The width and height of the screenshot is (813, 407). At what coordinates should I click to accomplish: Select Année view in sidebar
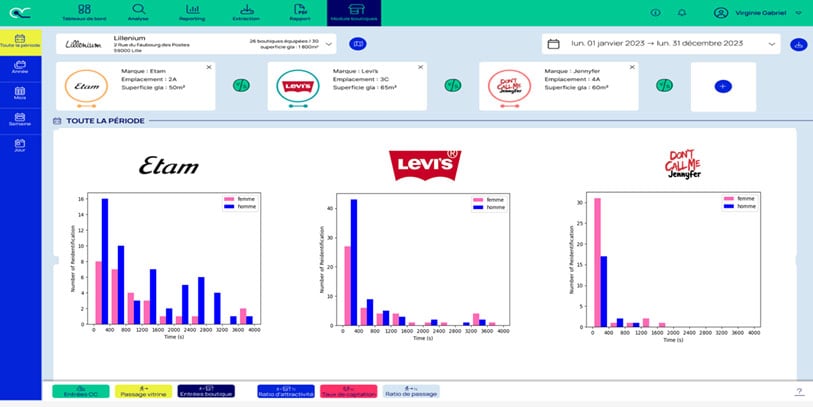pyautogui.click(x=20, y=68)
